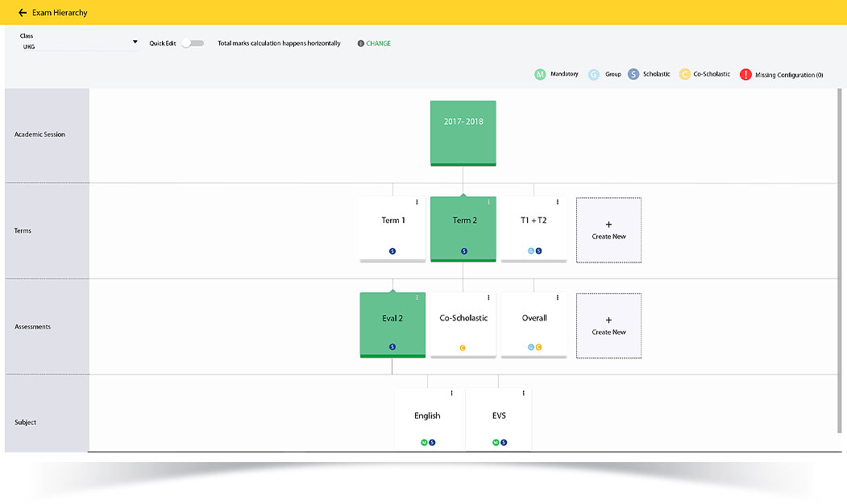The width and height of the screenshot is (847, 504).
Task: Click the red Missing Configuration alert icon
Action: (x=745, y=75)
